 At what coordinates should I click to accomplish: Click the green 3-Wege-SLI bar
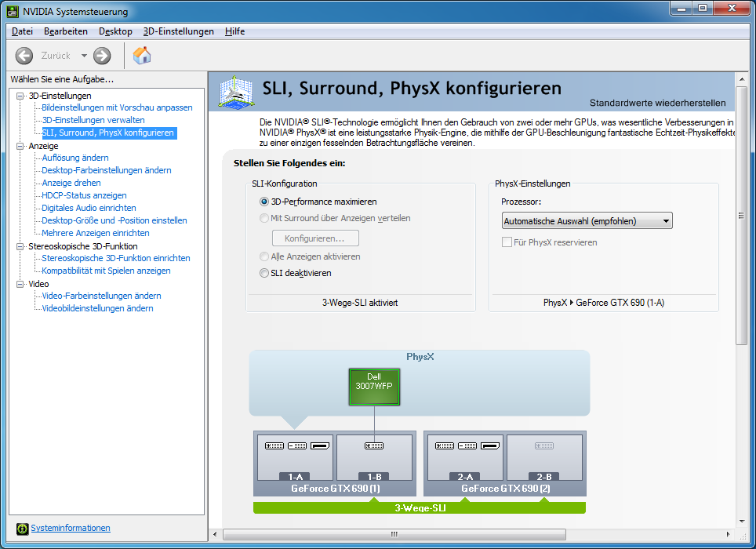(x=420, y=507)
